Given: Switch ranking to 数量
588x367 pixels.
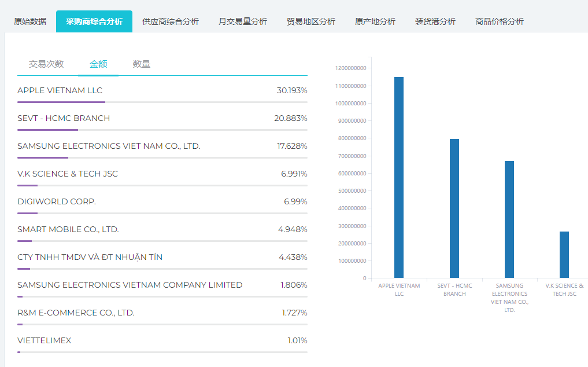Looking at the screenshot, I should 142,64.
